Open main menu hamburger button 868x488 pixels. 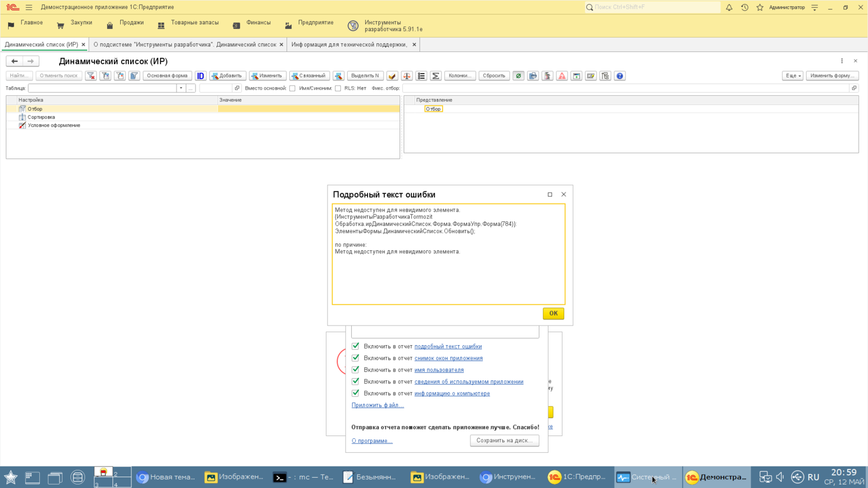point(29,8)
